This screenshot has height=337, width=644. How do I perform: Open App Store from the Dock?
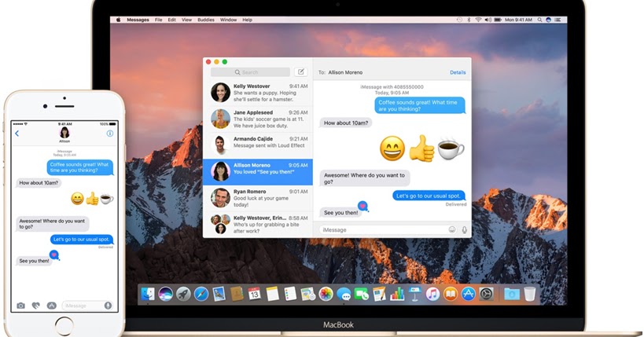pos(468,294)
